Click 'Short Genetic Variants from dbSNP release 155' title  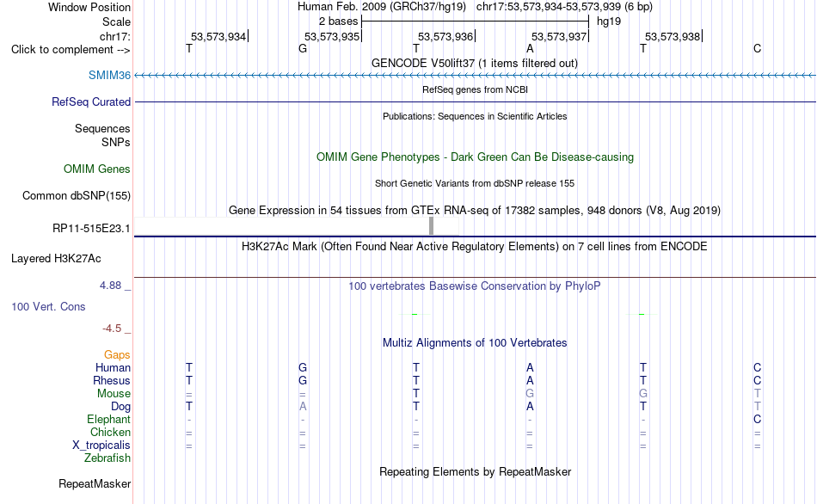click(x=475, y=183)
